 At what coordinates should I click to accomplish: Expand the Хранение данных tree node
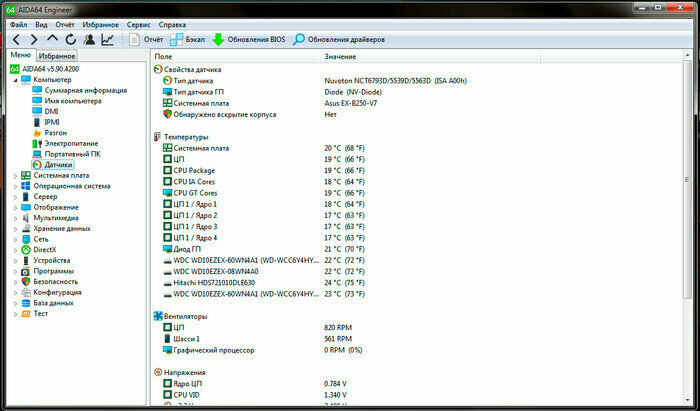[x=16, y=229]
